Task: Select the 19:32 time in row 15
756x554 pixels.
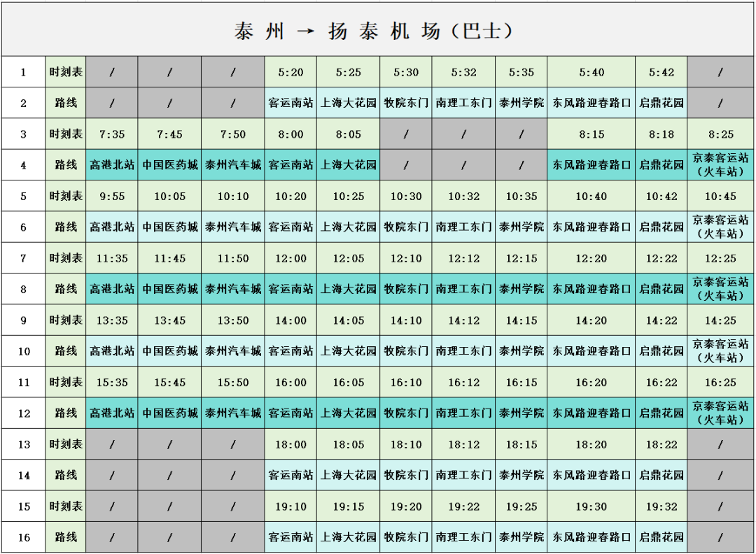Action: [661, 506]
